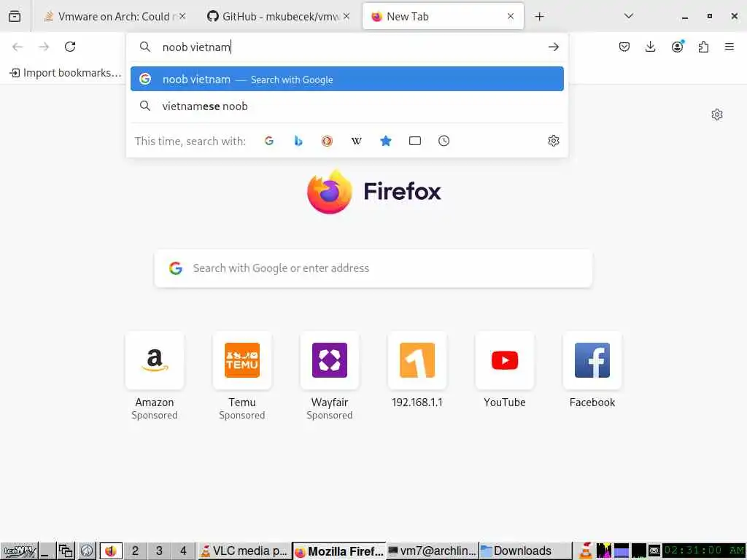The image size is (747, 560).
Task: Activate Mozilla Firefox taskbar entry
Action: tap(339, 551)
